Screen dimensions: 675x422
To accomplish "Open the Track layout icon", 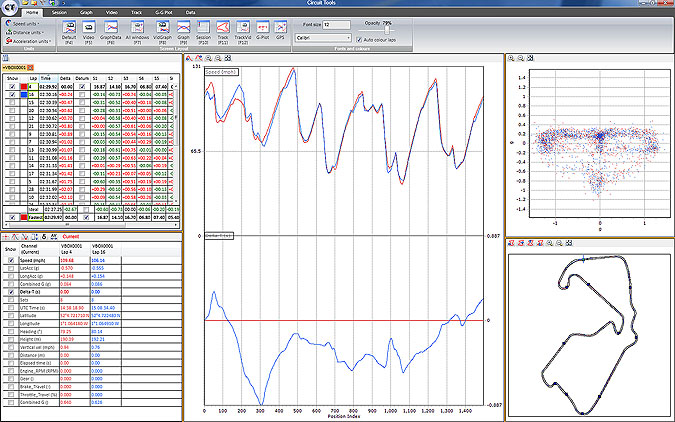I will coord(223,28).
